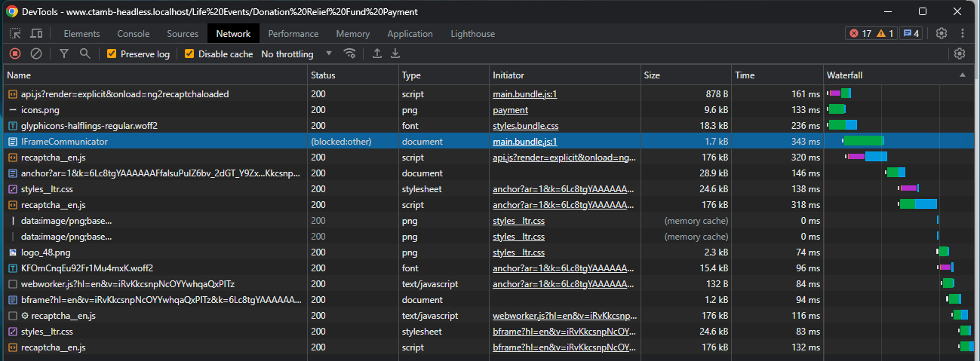Uncheck the Disable cache checkbox
The image size is (980, 361).
pos(189,54)
